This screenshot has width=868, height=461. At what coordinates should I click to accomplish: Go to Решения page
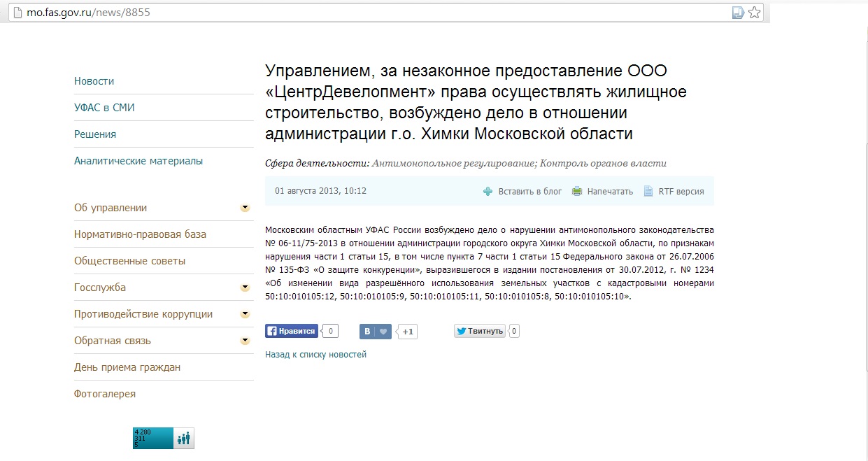pyautogui.click(x=95, y=134)
